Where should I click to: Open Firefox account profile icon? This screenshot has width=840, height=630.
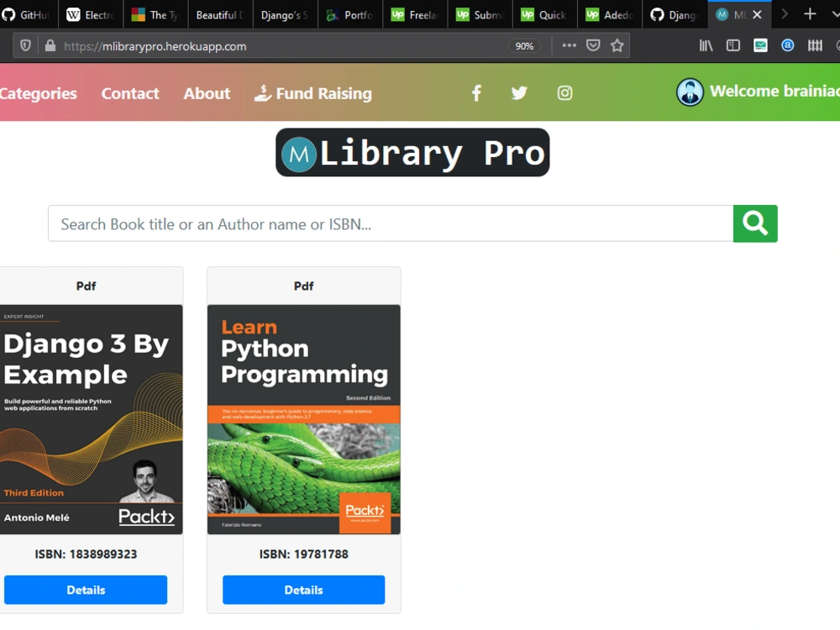[787, 45]
